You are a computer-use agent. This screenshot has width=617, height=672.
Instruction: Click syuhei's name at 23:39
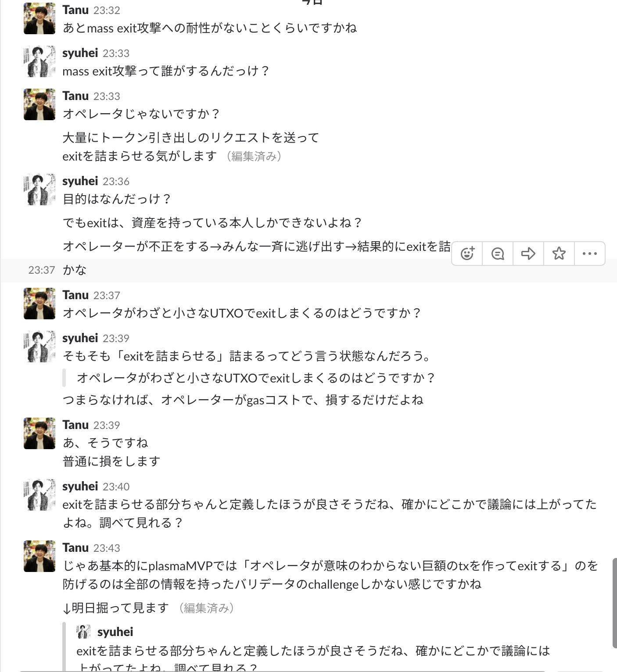[80, 338]
